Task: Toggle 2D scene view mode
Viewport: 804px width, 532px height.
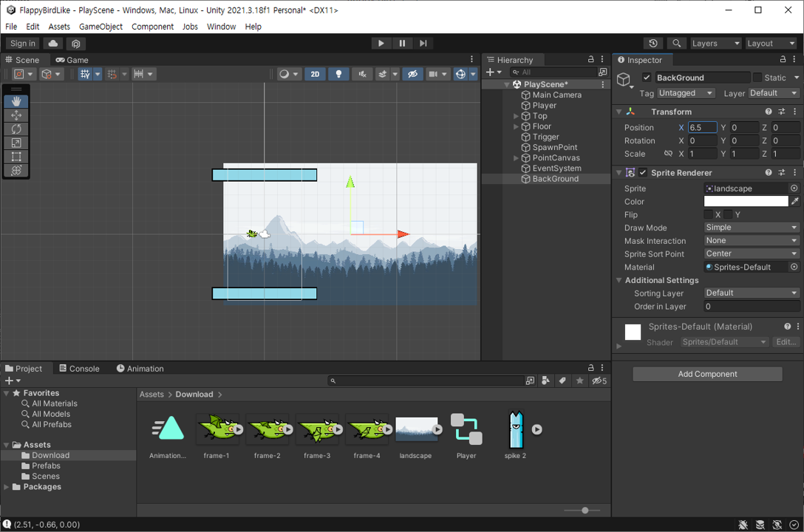Action: coord(315,75)
